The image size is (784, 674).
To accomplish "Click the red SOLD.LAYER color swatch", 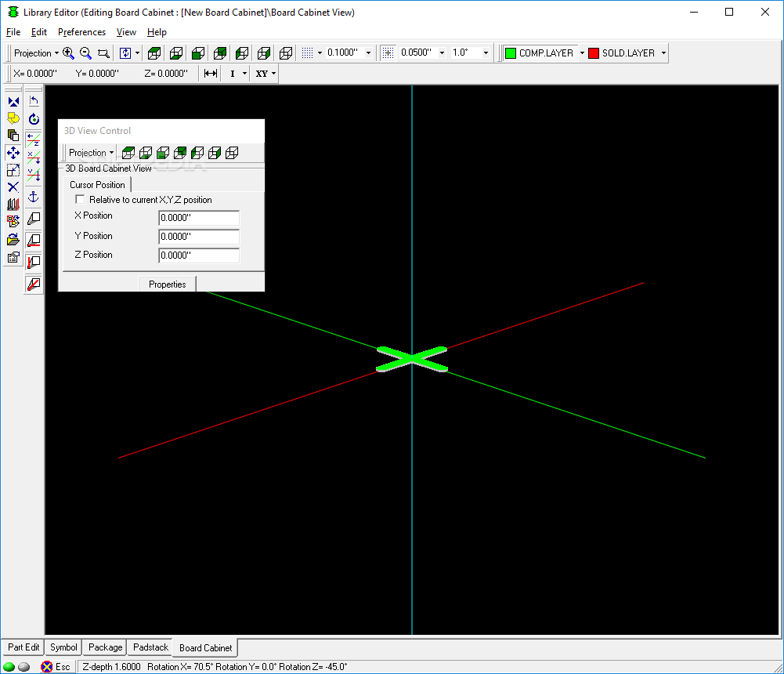I will point(594,53).
